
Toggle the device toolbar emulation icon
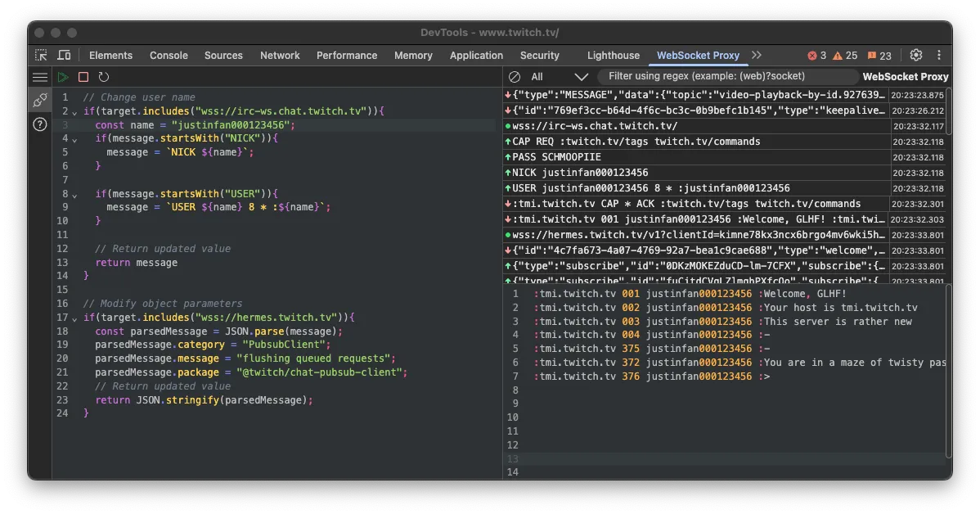click(x=64, y=55)
